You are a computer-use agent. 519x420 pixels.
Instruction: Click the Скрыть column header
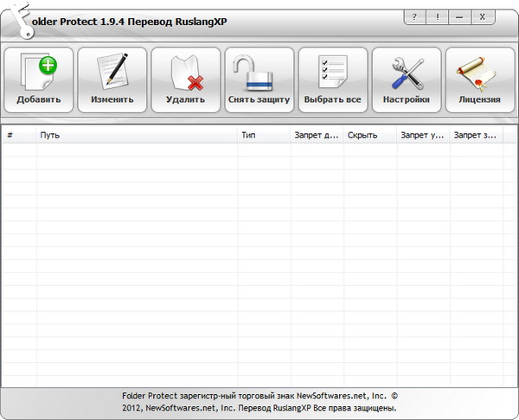[368, 136]
